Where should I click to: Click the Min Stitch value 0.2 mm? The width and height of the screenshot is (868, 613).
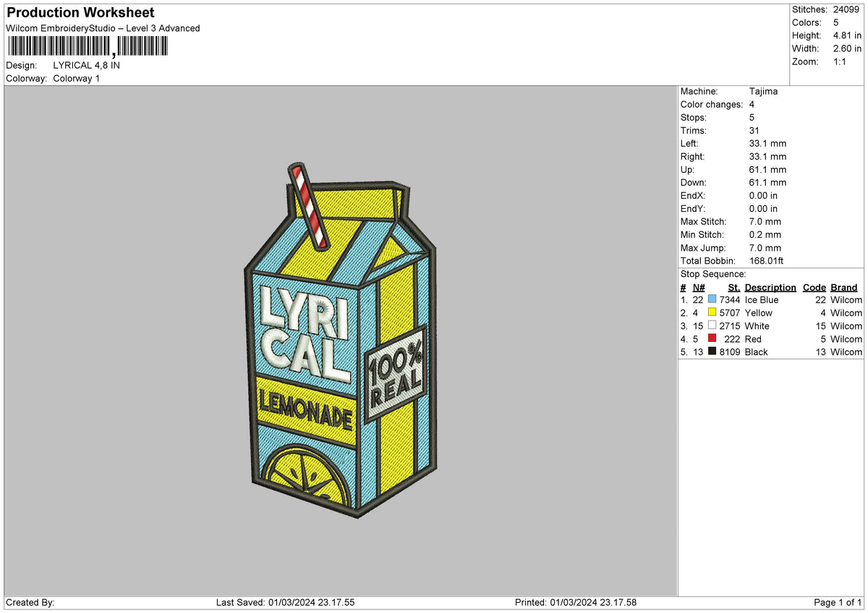765,234
